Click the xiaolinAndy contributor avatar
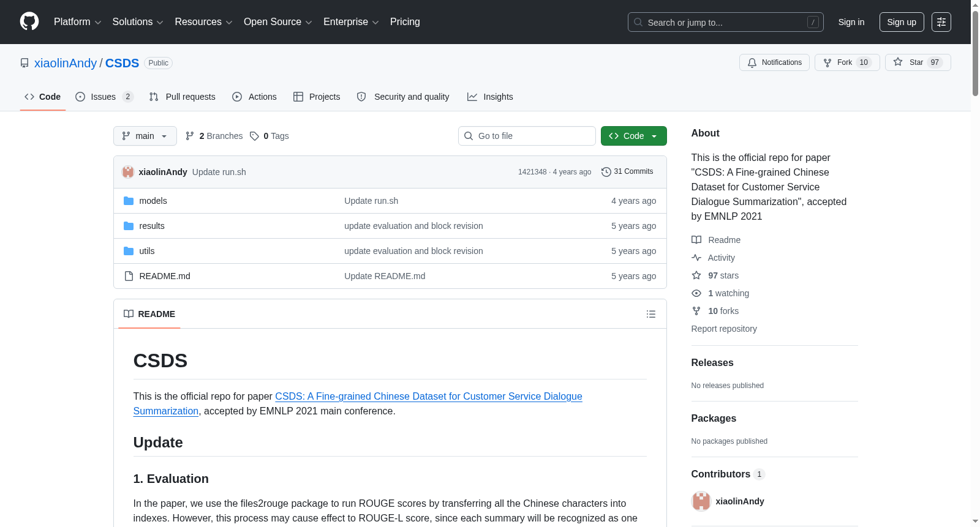 point(701,501)
